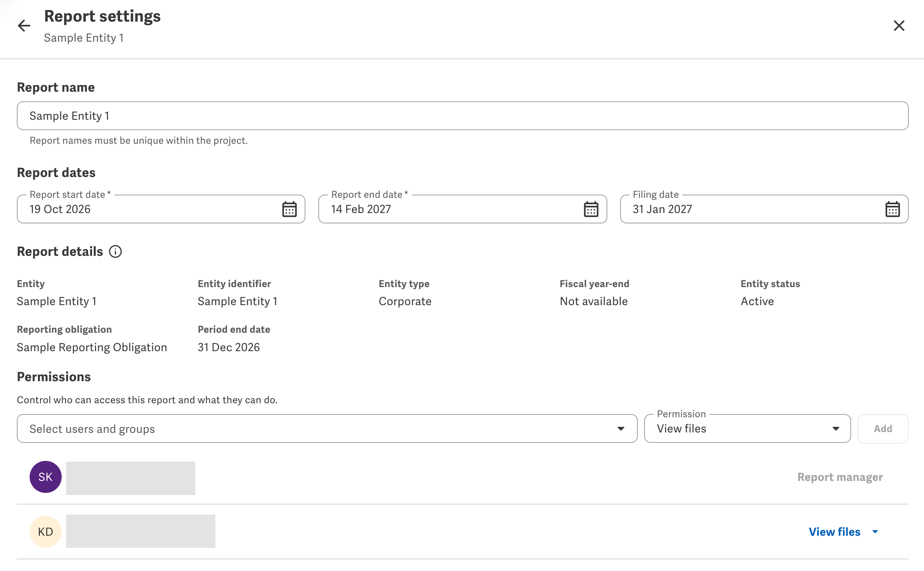Click the KD user avatar
924x571 pixels.
[46, 532]
